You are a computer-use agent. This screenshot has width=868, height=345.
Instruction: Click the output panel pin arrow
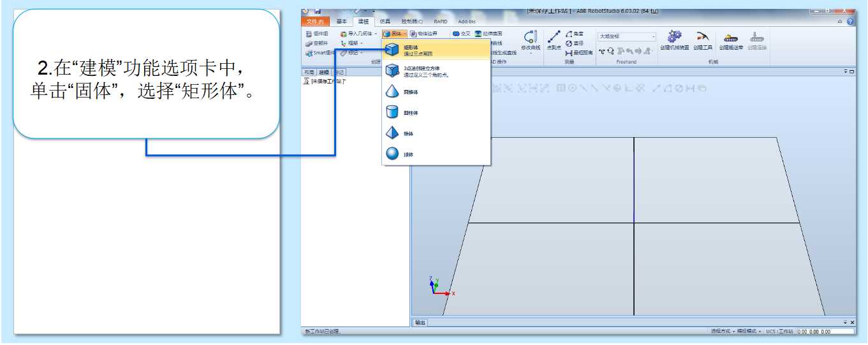click(846, 323)
